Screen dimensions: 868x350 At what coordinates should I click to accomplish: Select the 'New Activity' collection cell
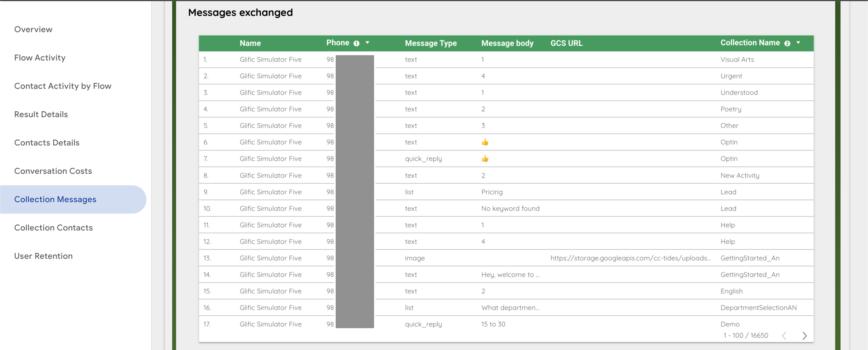click(x=740, y=176)
